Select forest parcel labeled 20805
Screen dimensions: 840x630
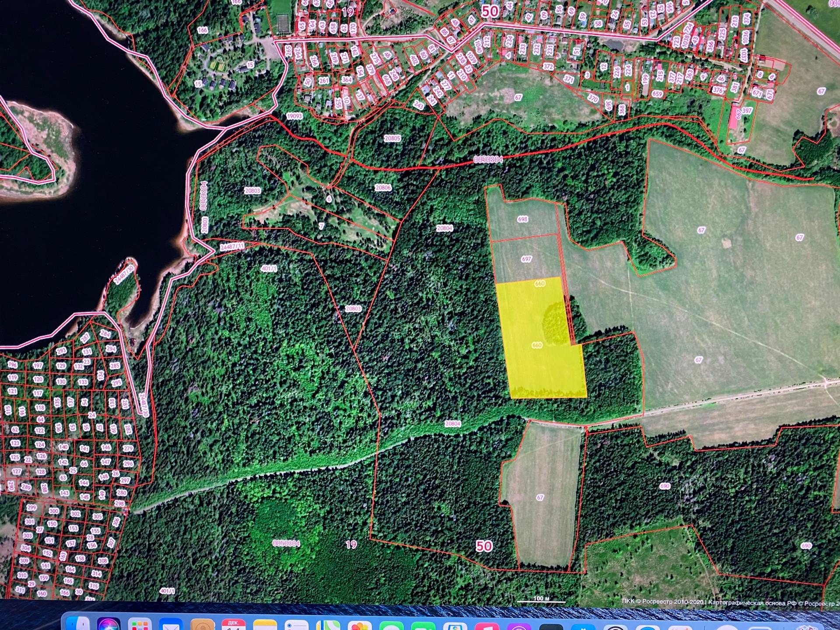[x=392, y=138]
